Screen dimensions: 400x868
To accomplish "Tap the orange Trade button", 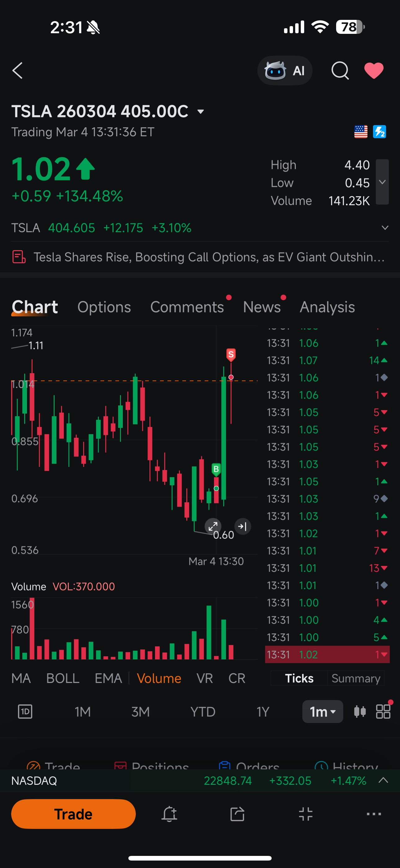I will click(73, 814).
